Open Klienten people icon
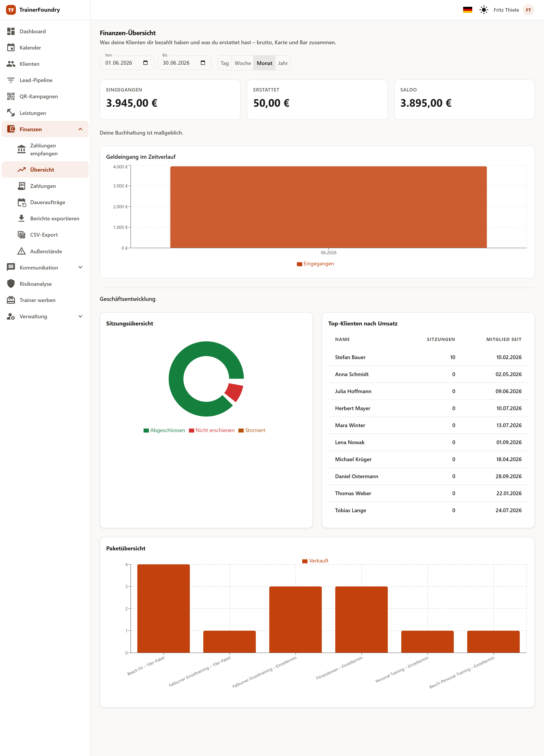The width and height of the screenshot is (544, 756). point(11,64)
